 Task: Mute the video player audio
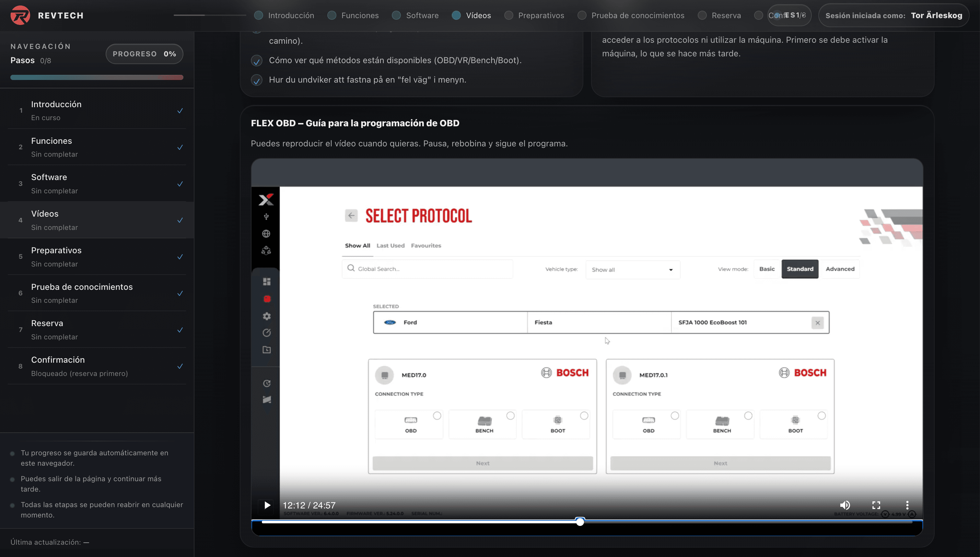[846, 505]
